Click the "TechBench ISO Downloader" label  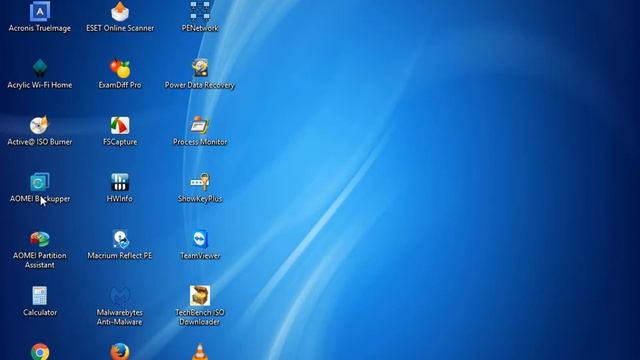[x=200, y=317]
